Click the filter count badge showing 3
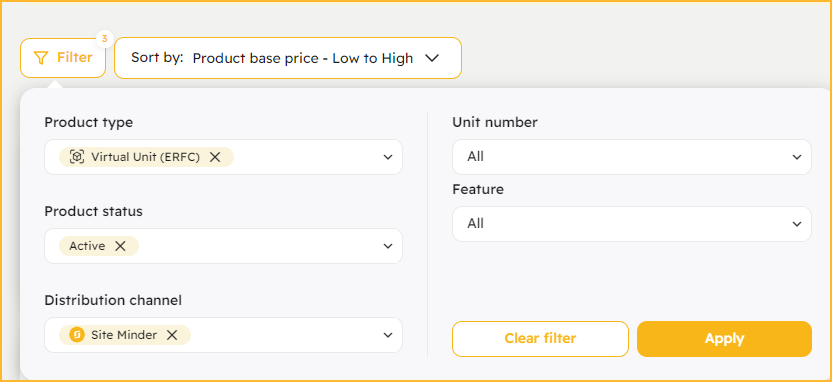Screen dimensions: 832x382 point(105,39)
